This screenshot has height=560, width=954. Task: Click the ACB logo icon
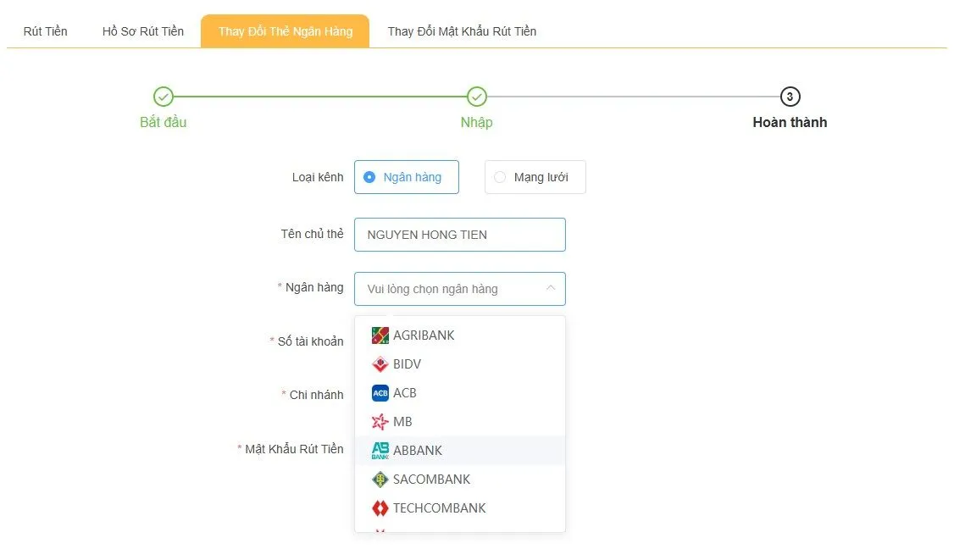coord(380,393)
